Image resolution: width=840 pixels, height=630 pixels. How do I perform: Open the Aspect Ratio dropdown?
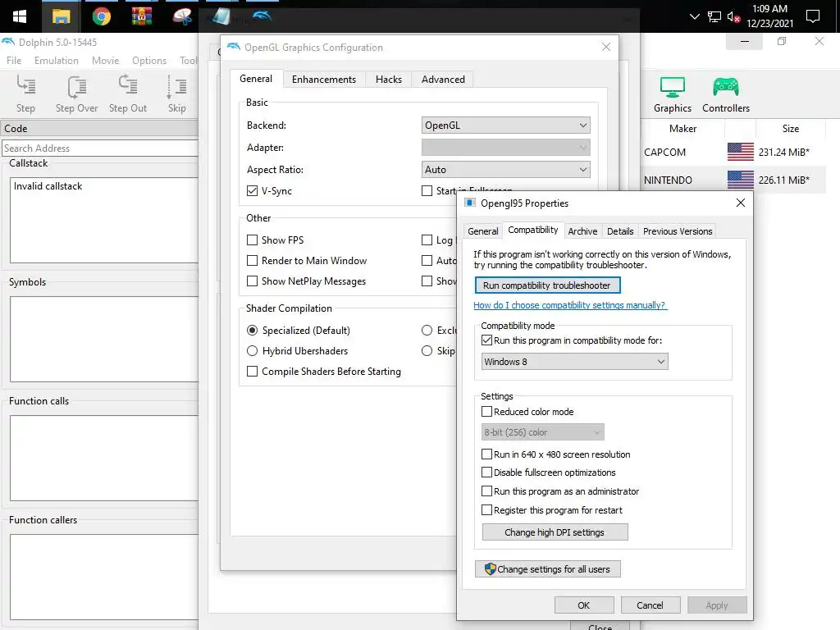(x=505, y=170)
